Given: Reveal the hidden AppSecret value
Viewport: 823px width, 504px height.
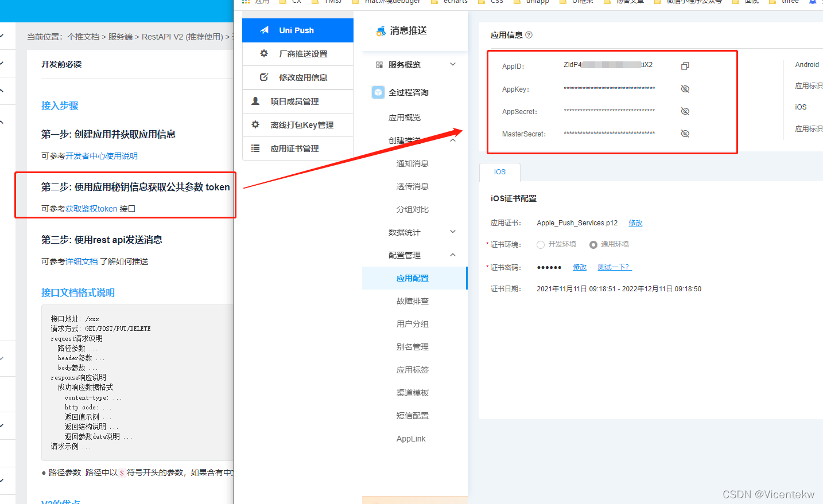Looking at the screenshot, I should click(685, 111).
